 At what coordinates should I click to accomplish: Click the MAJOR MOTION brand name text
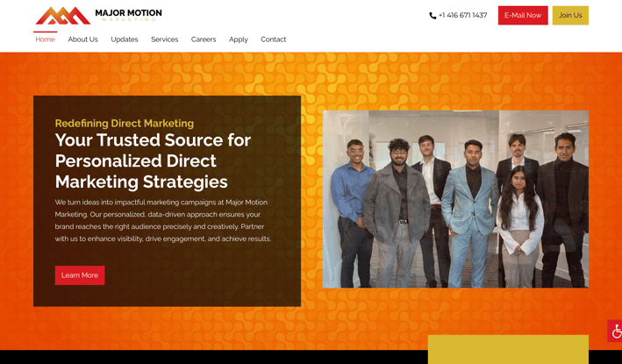tap(129, 13)
